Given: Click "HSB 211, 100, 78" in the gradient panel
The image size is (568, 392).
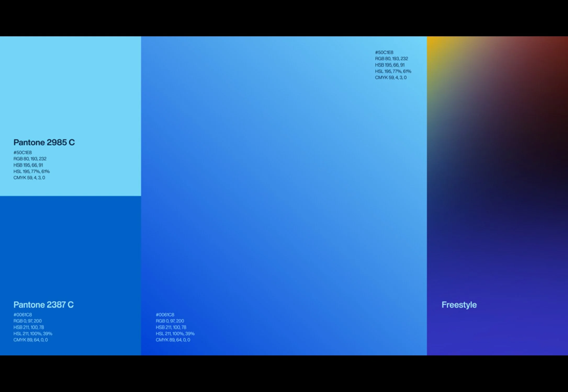Looking at the screenshot, I should coord(171,327).
